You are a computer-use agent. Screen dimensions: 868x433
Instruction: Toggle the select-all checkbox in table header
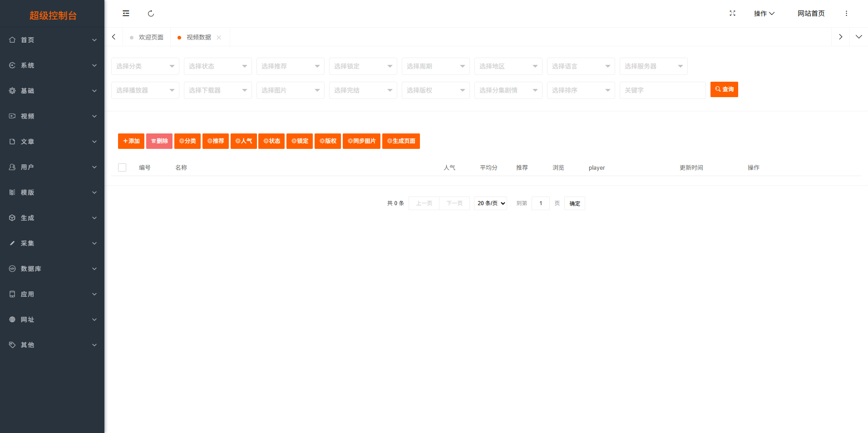(122, 167)
